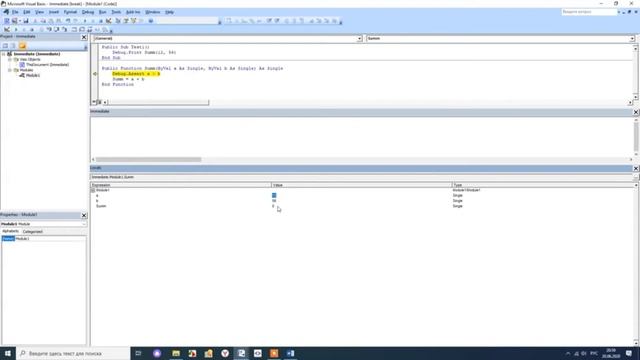The image size is (640, 360).
Task: Open the Tools menu
Action: 116,12
